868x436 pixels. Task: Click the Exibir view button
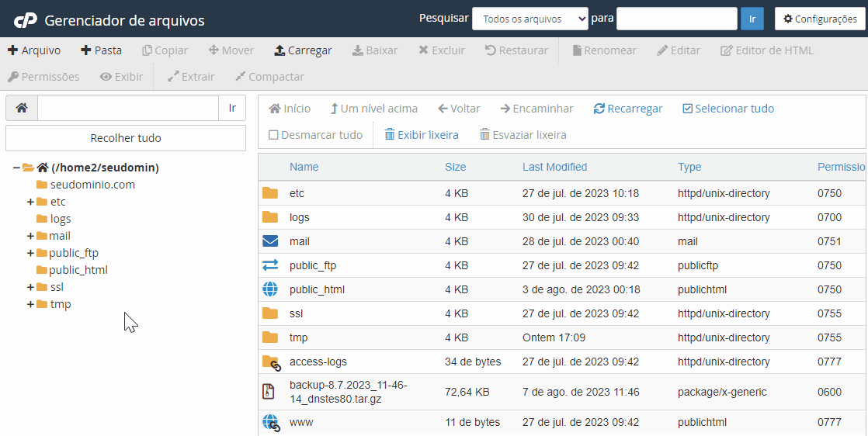coord(121,77)
